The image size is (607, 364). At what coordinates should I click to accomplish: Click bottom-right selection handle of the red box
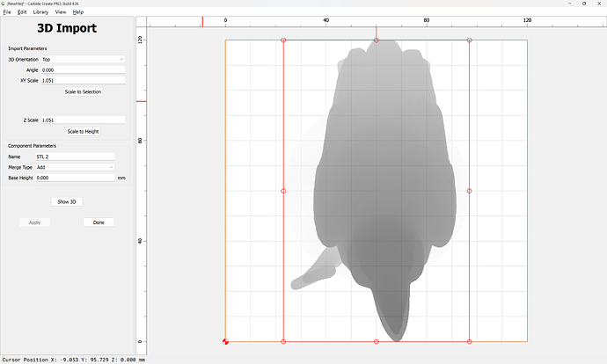[x=469, y=341]
